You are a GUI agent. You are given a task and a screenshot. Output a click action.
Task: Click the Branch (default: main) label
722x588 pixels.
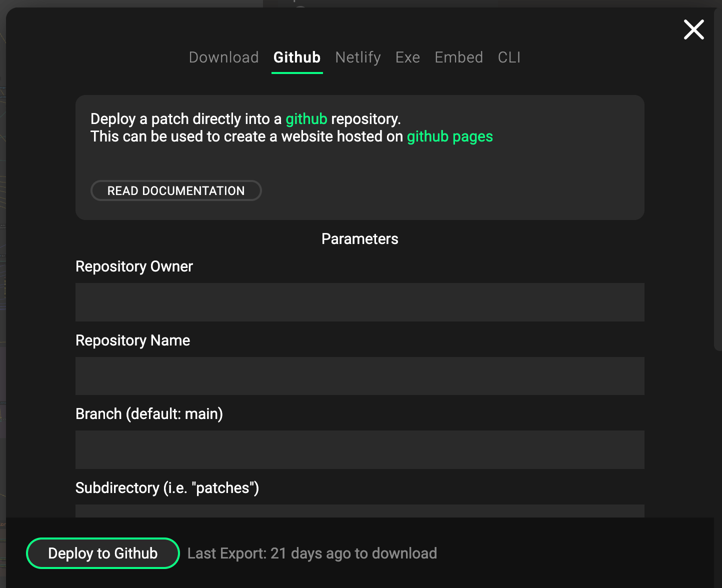(x=149, y=414)
